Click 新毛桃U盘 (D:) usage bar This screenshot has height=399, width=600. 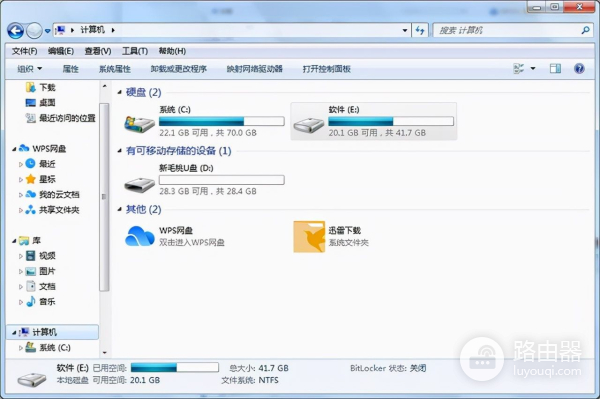(x=222, y=180)
